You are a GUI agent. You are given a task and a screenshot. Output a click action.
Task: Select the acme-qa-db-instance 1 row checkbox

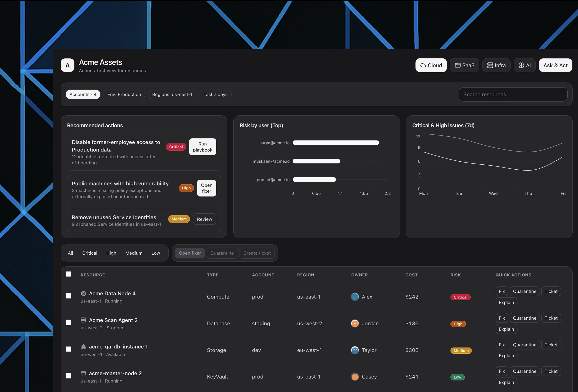[x=68, y=349]
